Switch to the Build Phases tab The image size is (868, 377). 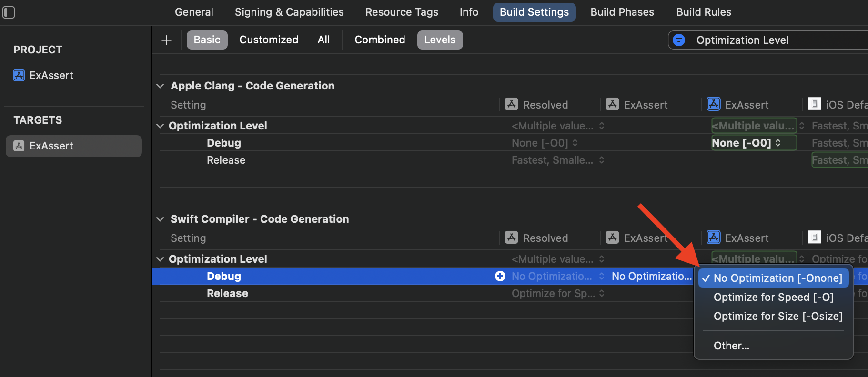[622, 12]
